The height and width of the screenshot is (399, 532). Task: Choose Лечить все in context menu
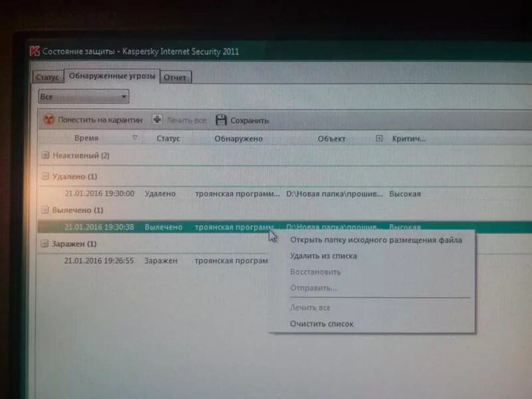[x=310, y=308]
